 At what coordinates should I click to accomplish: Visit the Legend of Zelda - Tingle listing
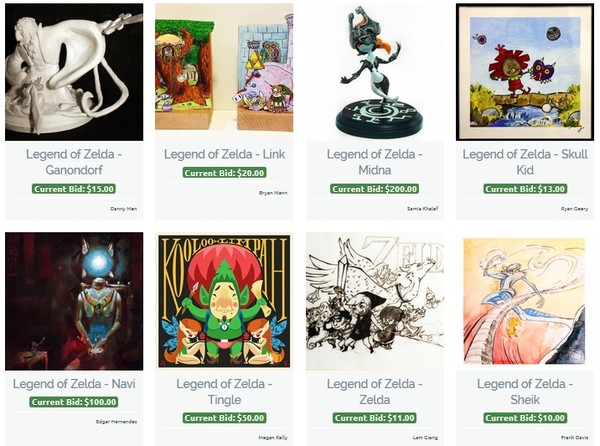(224, 391)
